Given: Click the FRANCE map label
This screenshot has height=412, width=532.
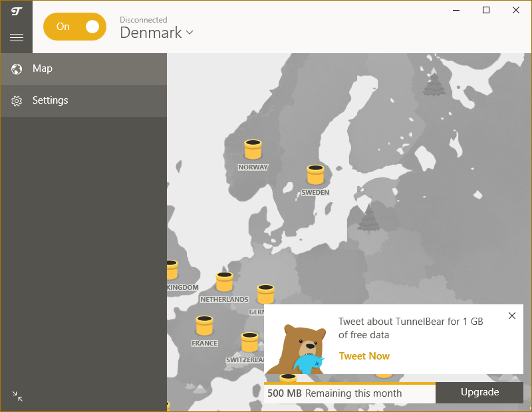Looking at the screenshot, I should pyautogui.click(x=205, y=343).
